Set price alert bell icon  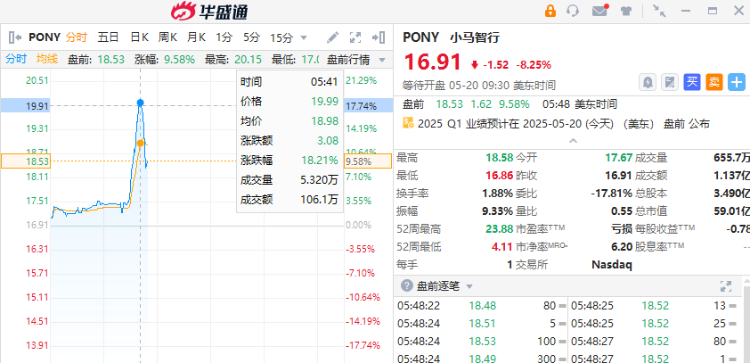[648, 82]
